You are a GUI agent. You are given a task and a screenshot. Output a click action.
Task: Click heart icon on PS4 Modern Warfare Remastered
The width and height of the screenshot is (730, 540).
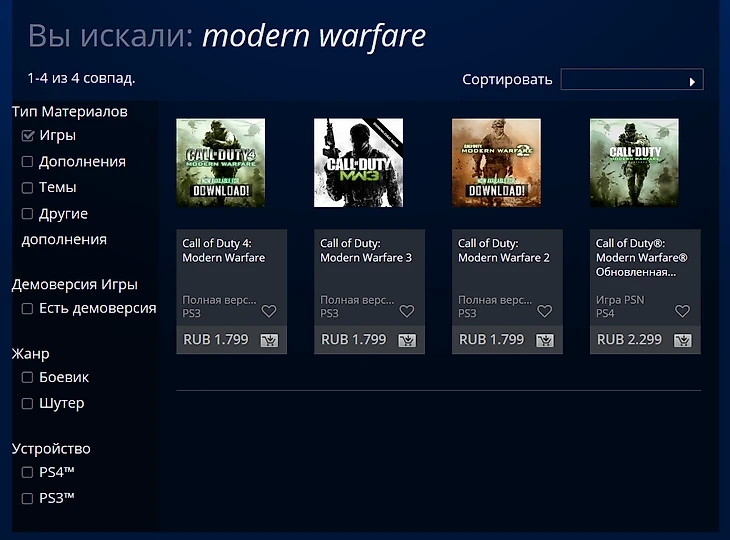(682, 311)
